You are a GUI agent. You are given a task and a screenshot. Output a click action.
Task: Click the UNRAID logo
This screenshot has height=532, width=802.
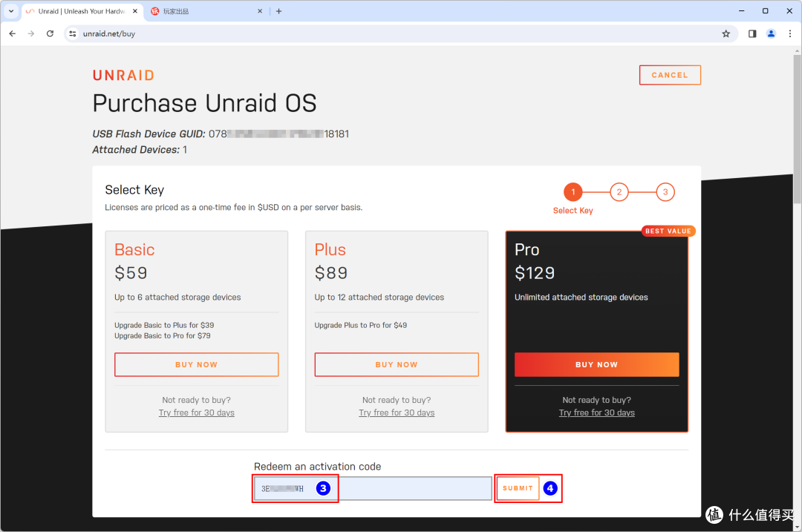coord(123,75)
